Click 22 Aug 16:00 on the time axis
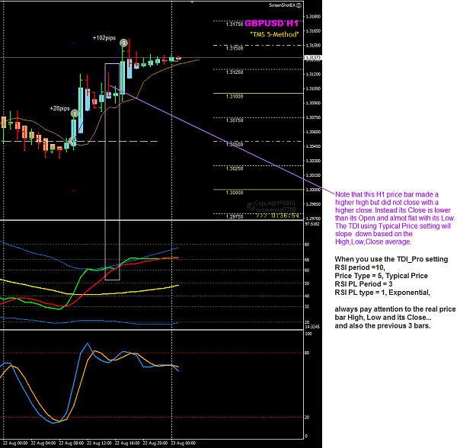Screen dimensions: 476x448 [x=127, y=443]
